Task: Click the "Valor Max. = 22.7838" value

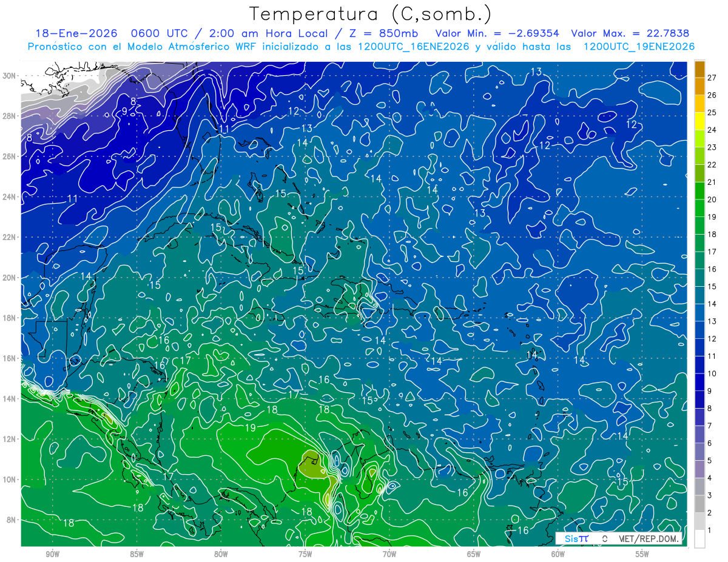Action: coord(630,34)
